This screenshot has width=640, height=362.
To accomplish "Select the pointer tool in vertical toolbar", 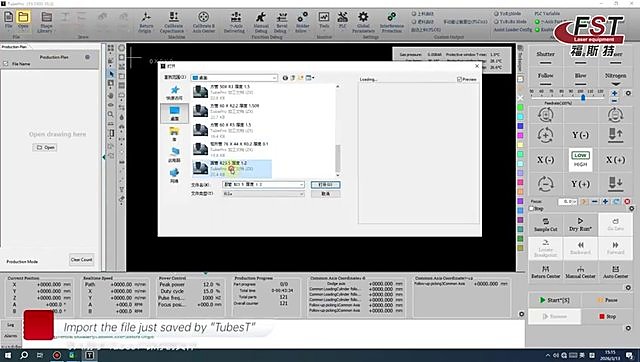I will (111, 73).
